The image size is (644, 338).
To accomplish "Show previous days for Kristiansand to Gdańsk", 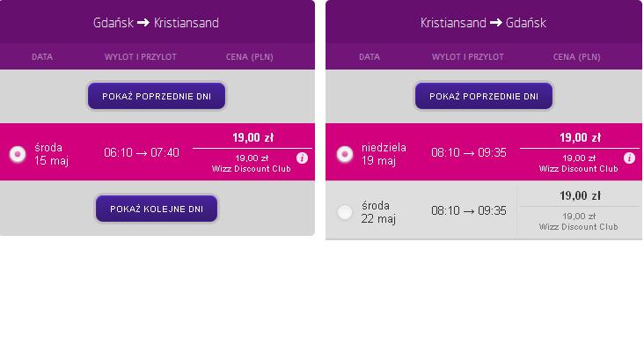I will click(x=484, y=96).
